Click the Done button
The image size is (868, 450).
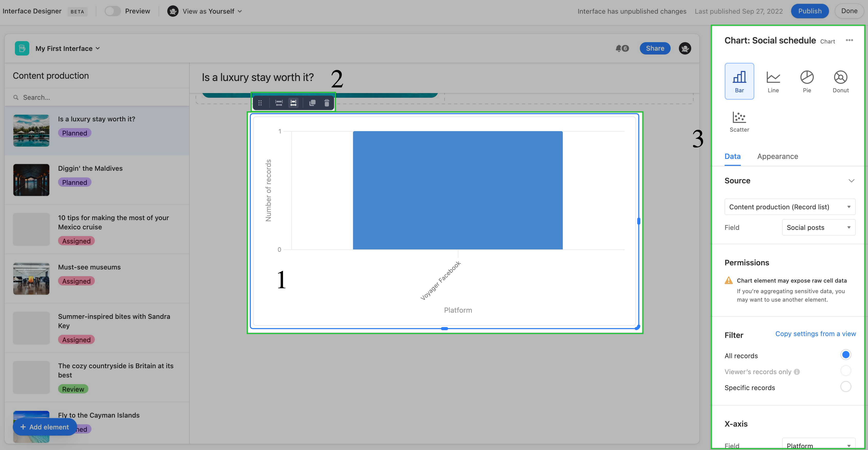click(849, 11)
